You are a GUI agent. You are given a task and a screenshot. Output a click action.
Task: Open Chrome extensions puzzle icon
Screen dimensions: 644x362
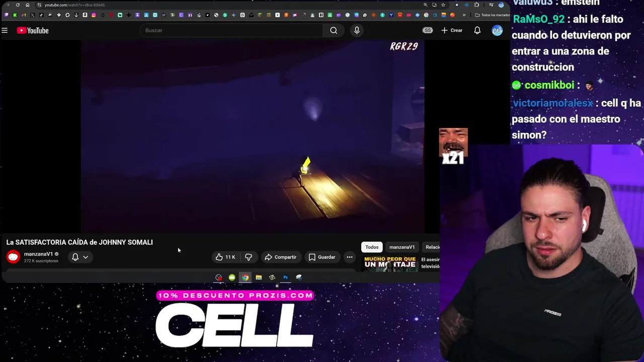[x=476, y=5]
